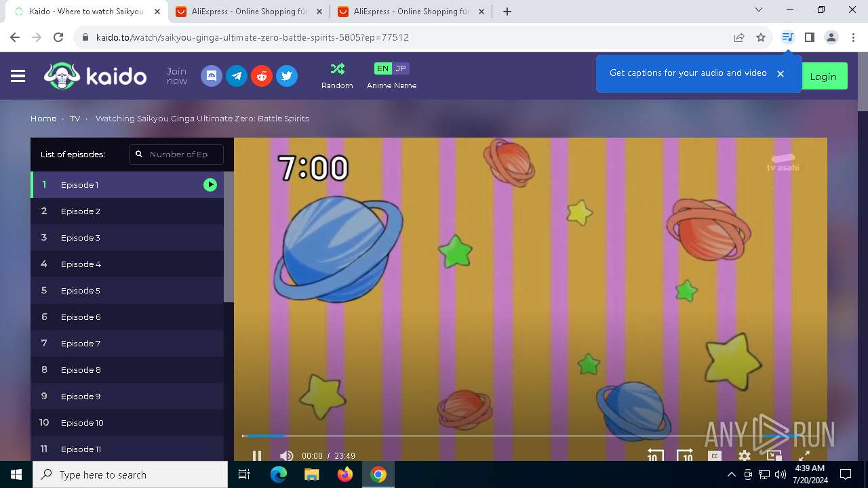Image resolution: width=868 pixels, height=488 pixels.
Task: Close the first AliExpress tab
Action: tap(319, 12)
